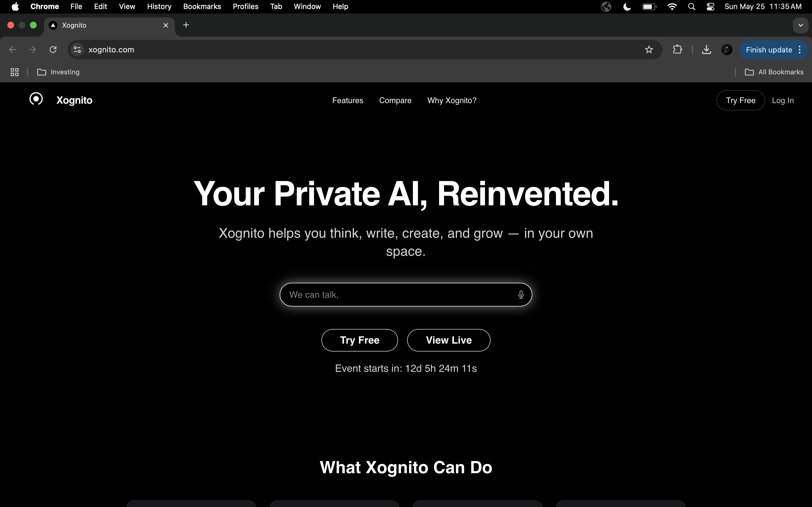The width and height of the screenshot is (812, 507).
Task: View site information icon in address bar
Action: click(x=77, y=50)
